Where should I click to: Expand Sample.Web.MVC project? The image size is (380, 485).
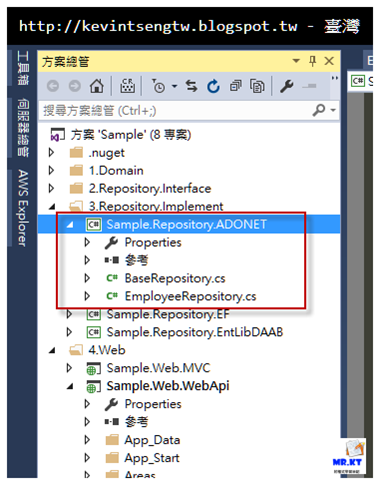click(69, 368)
